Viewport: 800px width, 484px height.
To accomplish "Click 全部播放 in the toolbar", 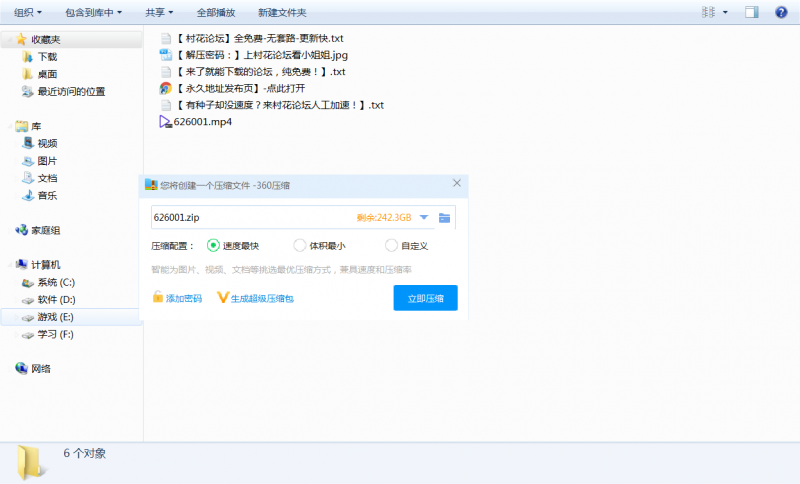I will pyautogui.click(x=216, y=12).
